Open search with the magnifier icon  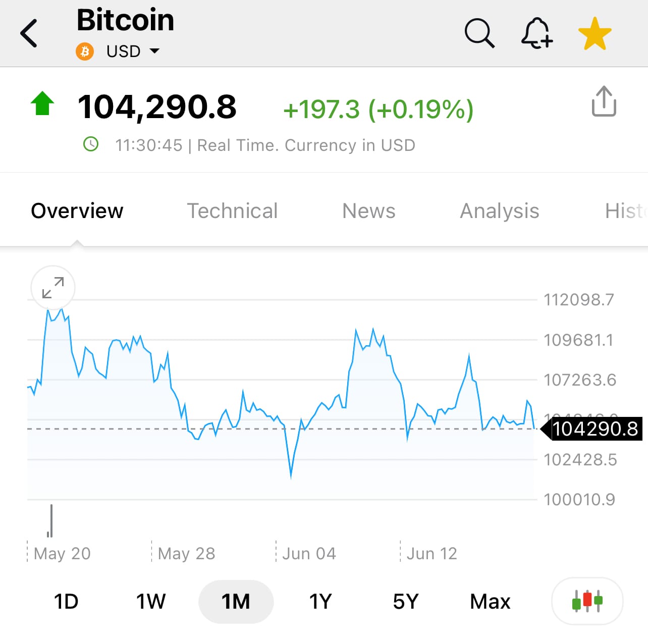pyautogui.click(x=479, y=33)
